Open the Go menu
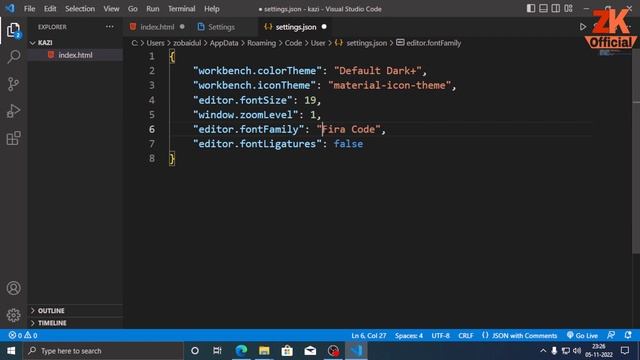Viewport: 640px width, 360px height. tap(133, 9)
